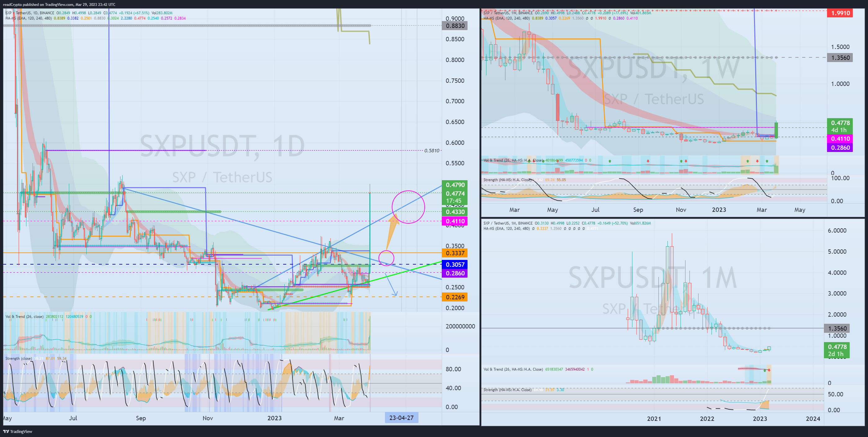Click the purple 0.2860 label on weekly chart
Screen dimensions: 868x437
click(840, 148)
